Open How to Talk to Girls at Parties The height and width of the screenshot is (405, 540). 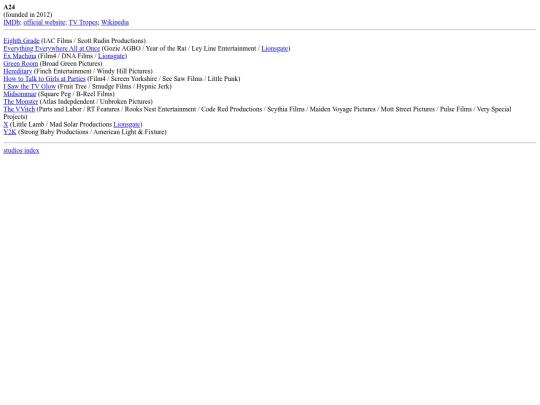[44, 79]
